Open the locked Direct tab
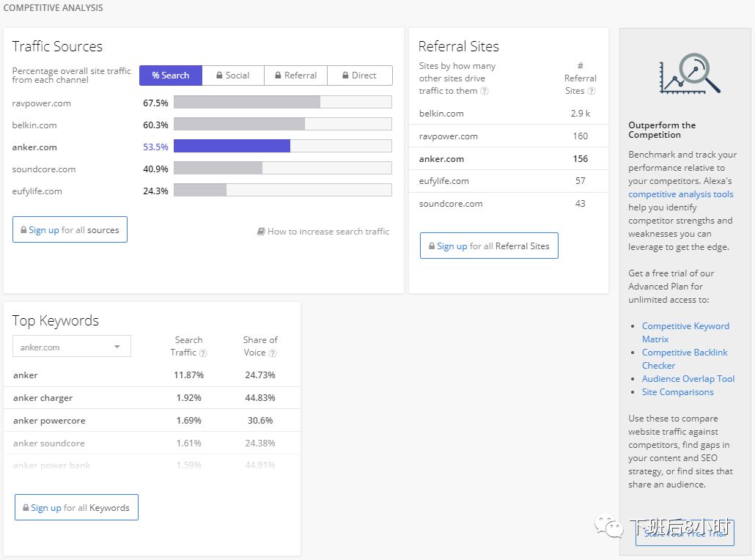 pyautogui.click(x=359, y=75)
